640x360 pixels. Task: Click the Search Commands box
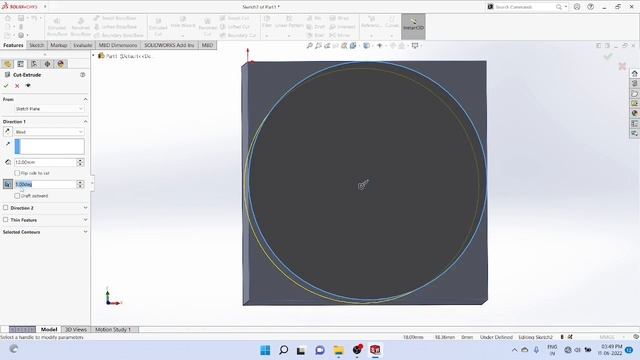524,7
